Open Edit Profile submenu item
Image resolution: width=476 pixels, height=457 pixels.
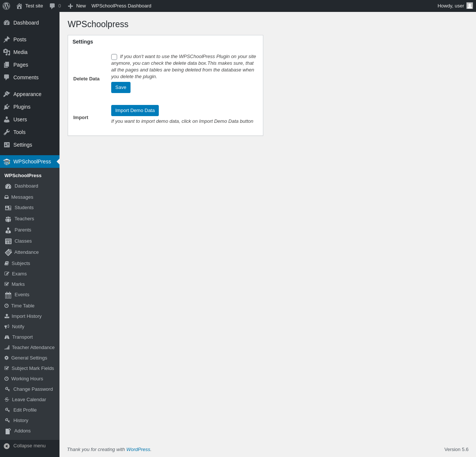[30, 410]
